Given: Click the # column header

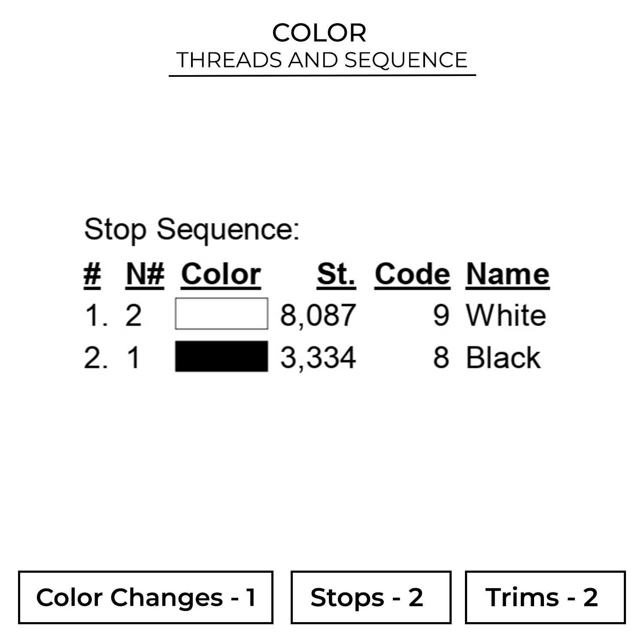Looking at the screenshot, I should tap(92, 274).
